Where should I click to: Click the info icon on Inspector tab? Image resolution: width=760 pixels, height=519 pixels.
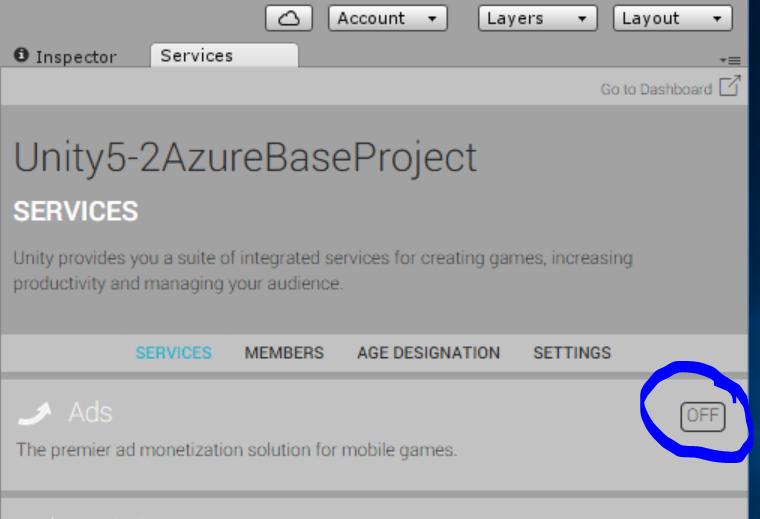(x=21, y=55)
